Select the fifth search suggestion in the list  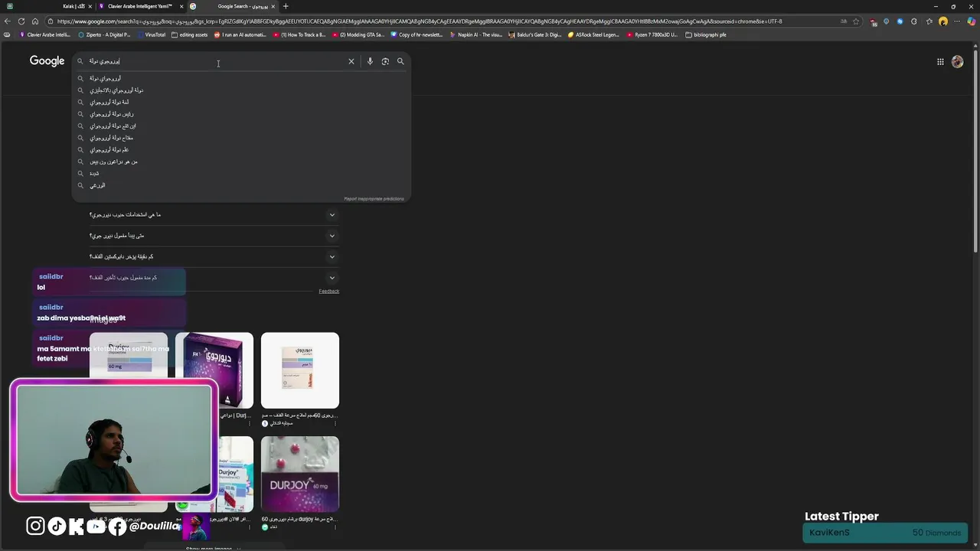pyautogui.click(x=241, y=126)
